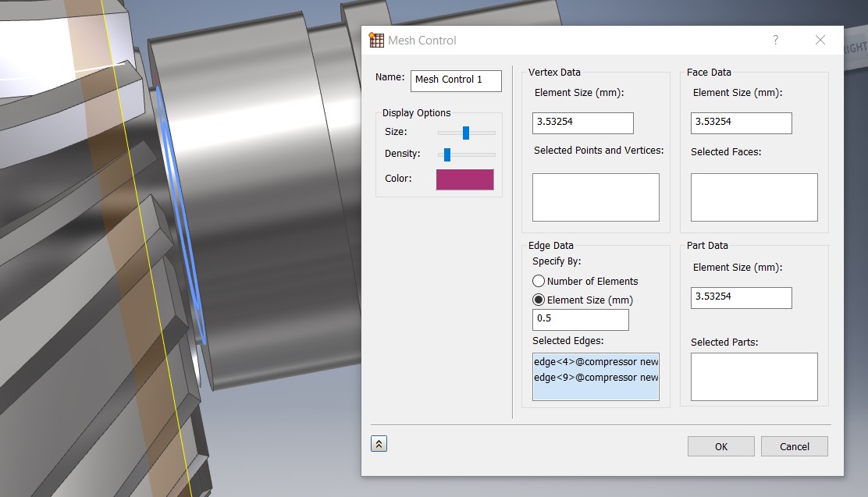Select edge<9>@compressor new in Selected Edges
Viewport: 868px width, 497px height.
coord(596,377)
